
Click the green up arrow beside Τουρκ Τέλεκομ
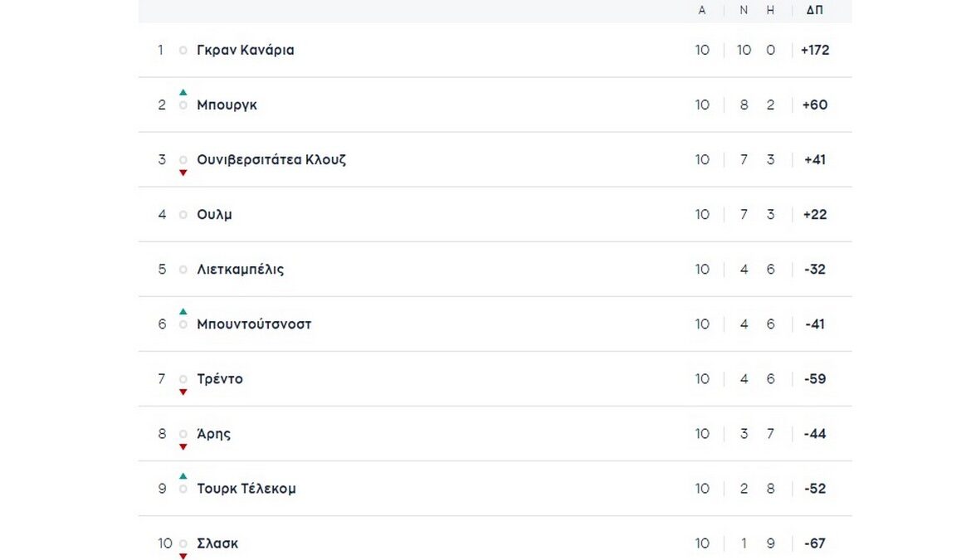183,476
